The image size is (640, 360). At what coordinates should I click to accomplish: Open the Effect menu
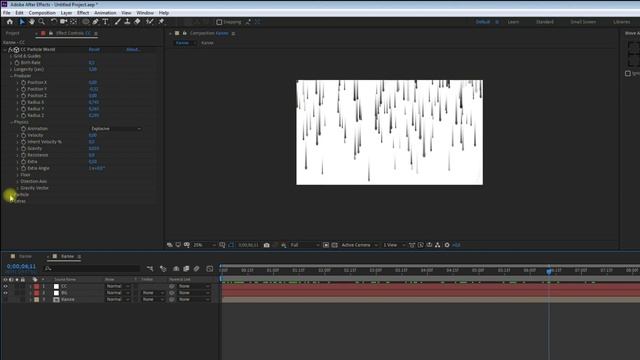click(83, 13)
